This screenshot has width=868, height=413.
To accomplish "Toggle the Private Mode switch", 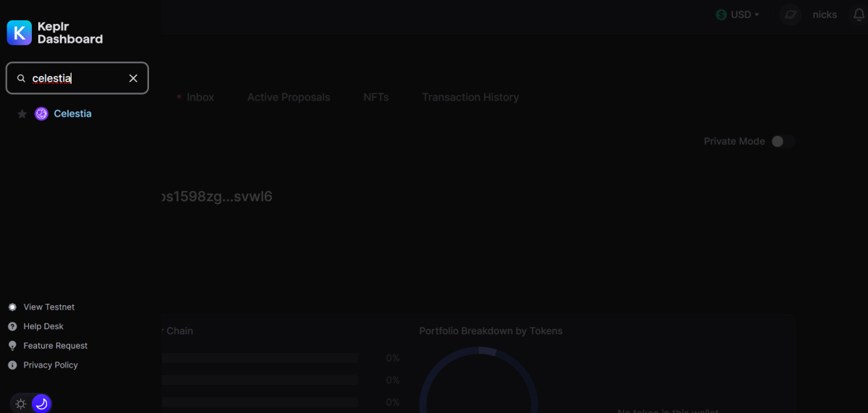I will coord(783,141).
